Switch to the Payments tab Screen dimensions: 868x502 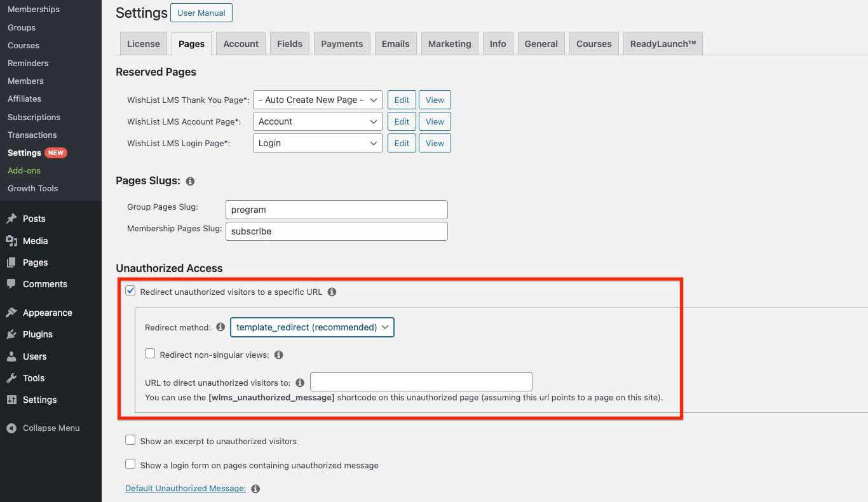click(x=342, y=44)
